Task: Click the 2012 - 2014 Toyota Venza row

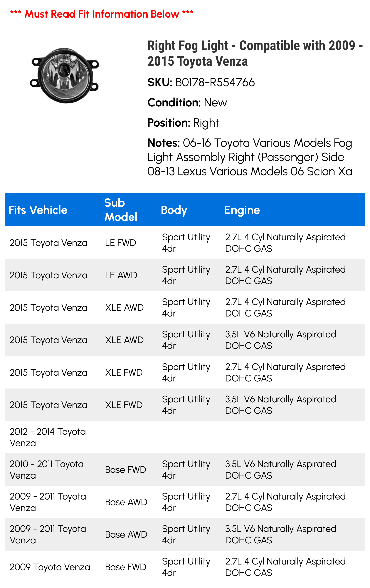Action: coord(185,437)
